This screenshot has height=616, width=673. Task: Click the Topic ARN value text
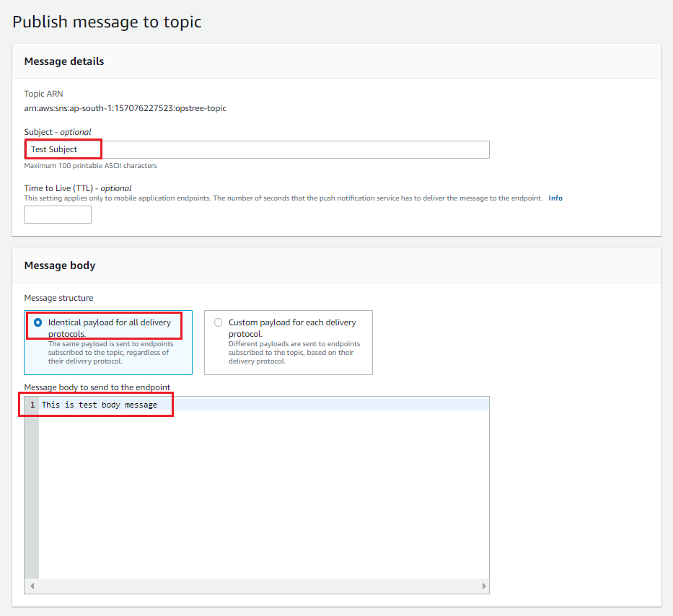pyautogui.click(x=126, y=108)
